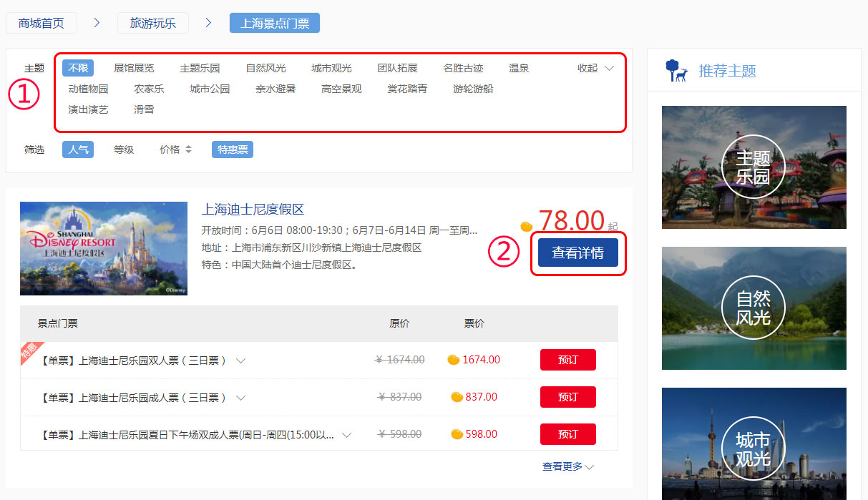Select the 自然风光 recommended theme picture
Viewport: 868px width, 500px height.
click(754, 308)
